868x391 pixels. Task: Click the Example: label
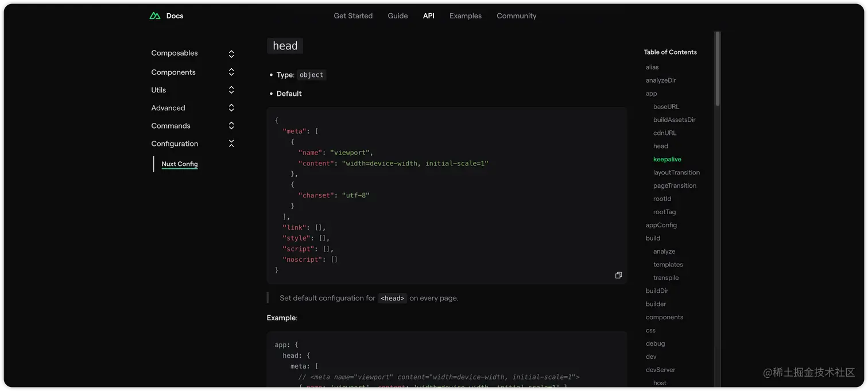(x=282, y=318)
